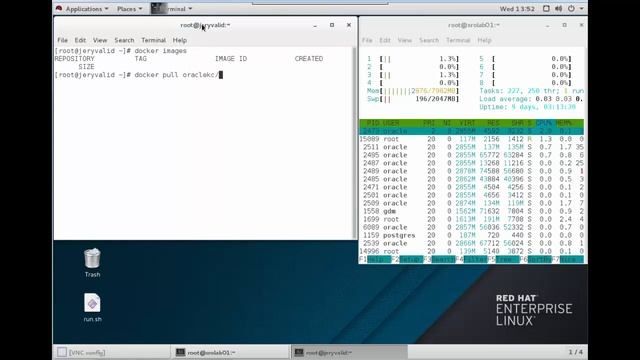Image resolution: width=640 pixels, height=360 pixels.
Task: Close the jeryvalid terminal window
Action: pyautogui.click(x=349, y=25)
